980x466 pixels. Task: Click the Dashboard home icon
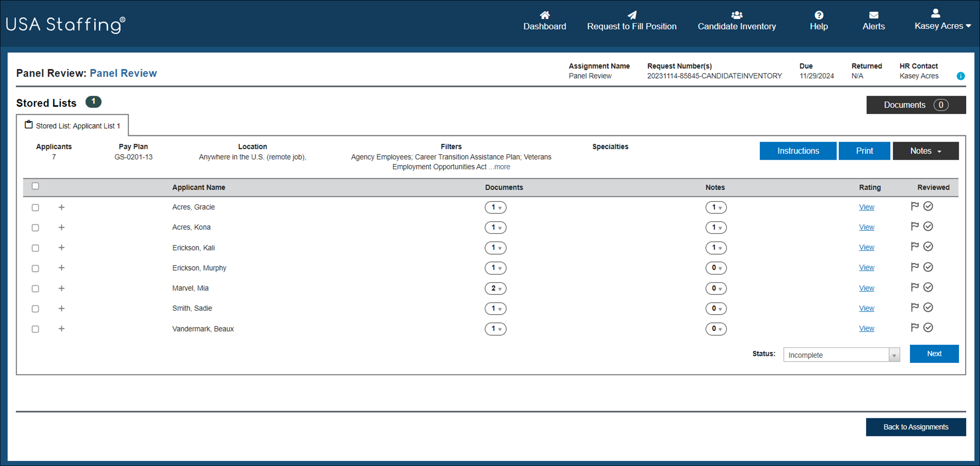coord(544,15)
